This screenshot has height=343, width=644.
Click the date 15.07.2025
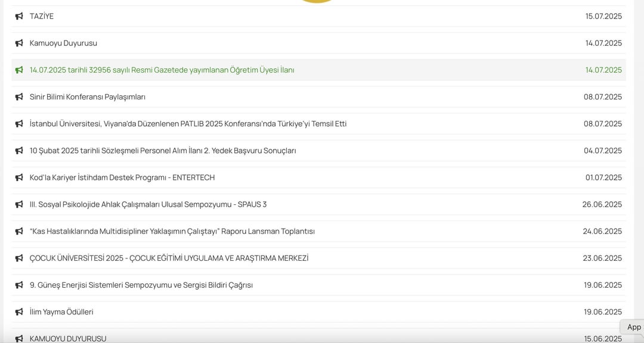(x=603, y=17)
